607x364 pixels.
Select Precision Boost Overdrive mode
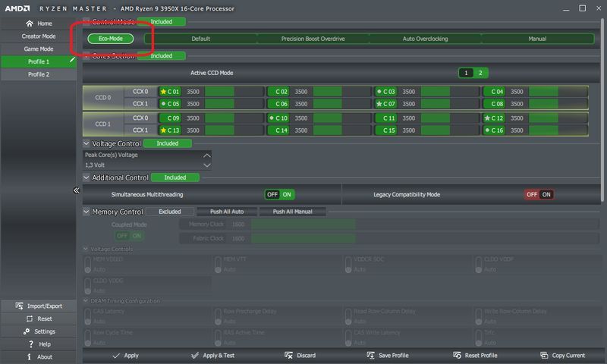coord(313,39)
